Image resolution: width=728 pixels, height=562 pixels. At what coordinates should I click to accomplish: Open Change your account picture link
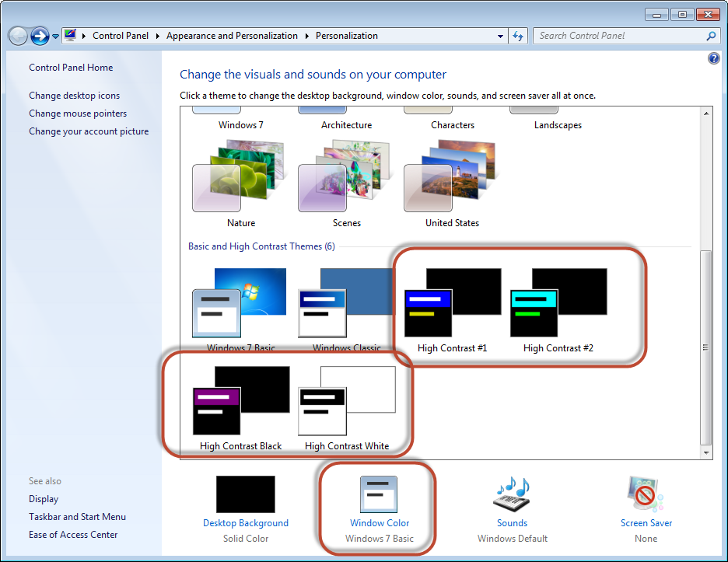pyautogui.click(x=89, y=131)
